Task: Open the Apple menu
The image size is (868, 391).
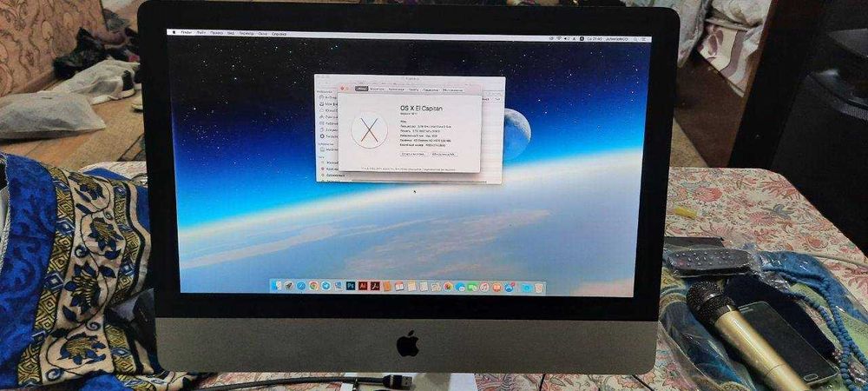Action: (x=174, y=33)
